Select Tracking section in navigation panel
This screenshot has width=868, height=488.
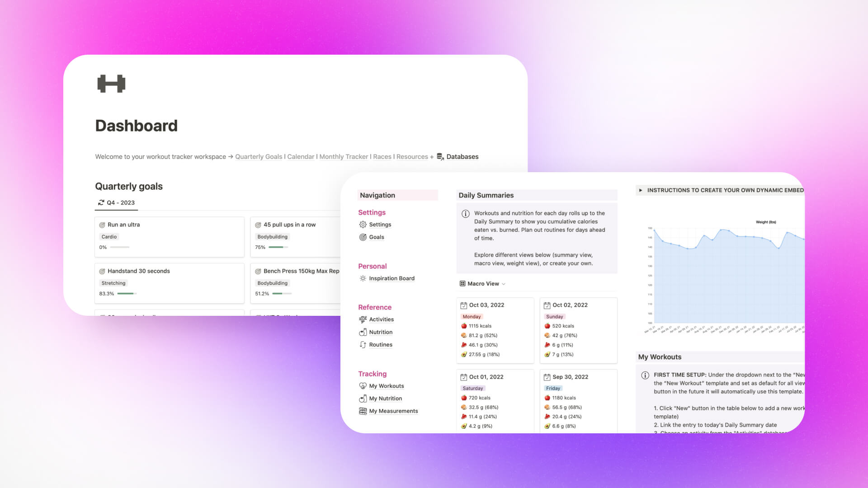[373, 374]
